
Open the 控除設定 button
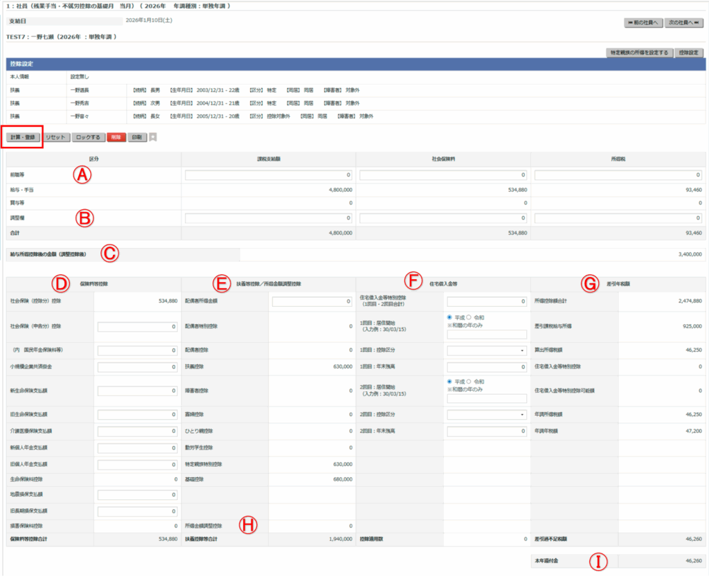pos(689,53)
